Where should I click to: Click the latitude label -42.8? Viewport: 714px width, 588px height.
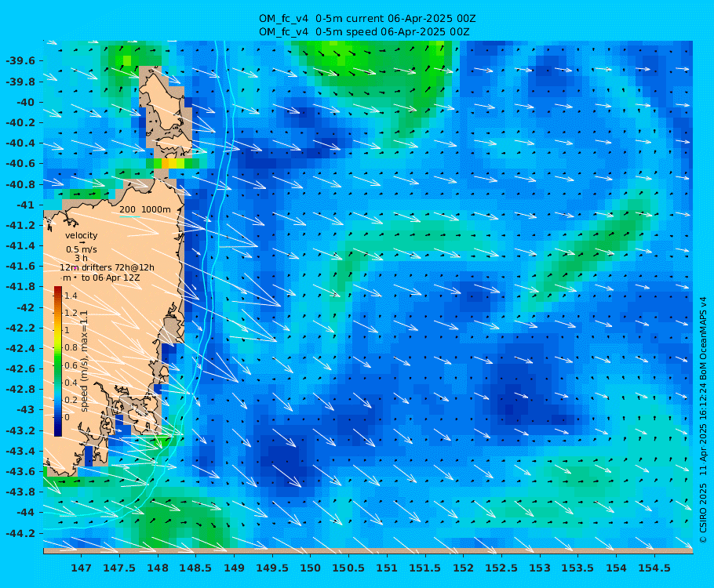(20, 389)
